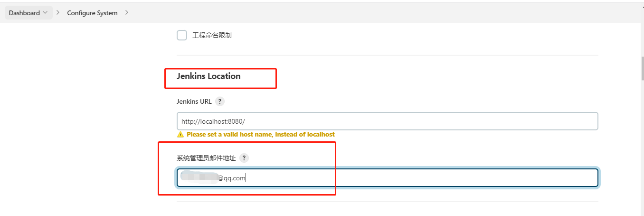Click the Jenkins Location section heading
The image size is (644, 216).
(x=208, y=76)
